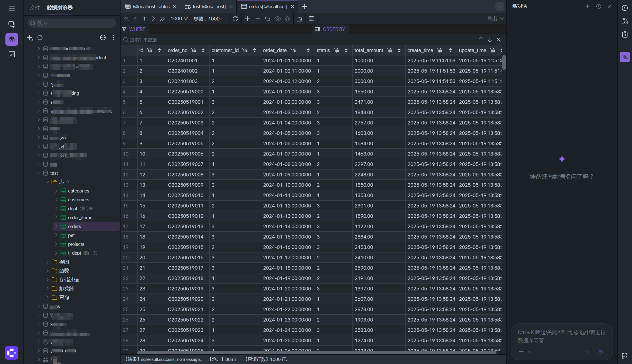Image resolution: width=632 pixels, height=364 pixels.
Task: Toggle sort order on total_amount column
Action: [x=399, y=50]
